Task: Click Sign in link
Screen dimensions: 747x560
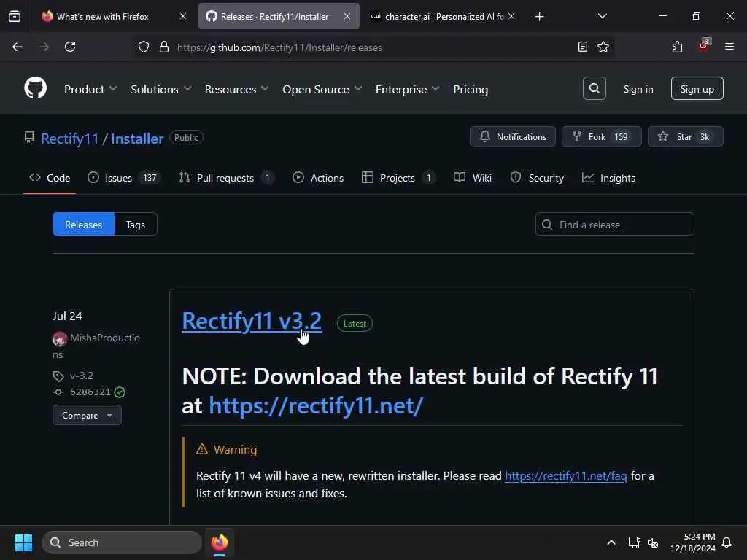Action: (638, 89)
